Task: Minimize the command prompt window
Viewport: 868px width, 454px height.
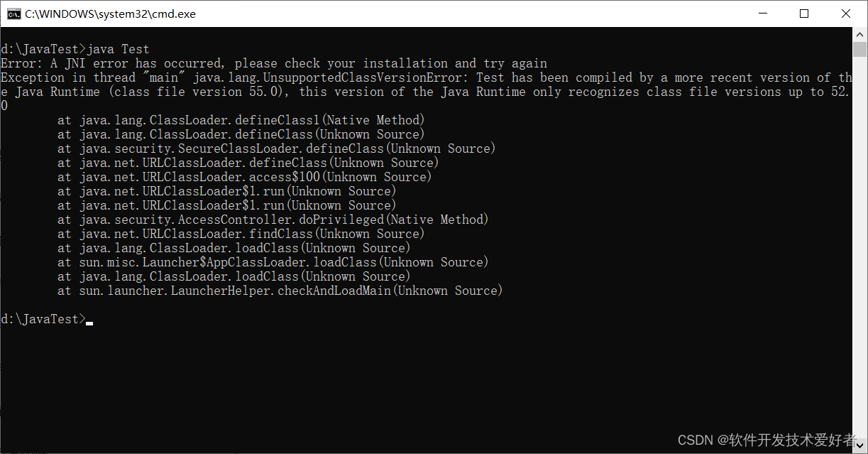Action: pyautogui.click(x=763, y=13)
